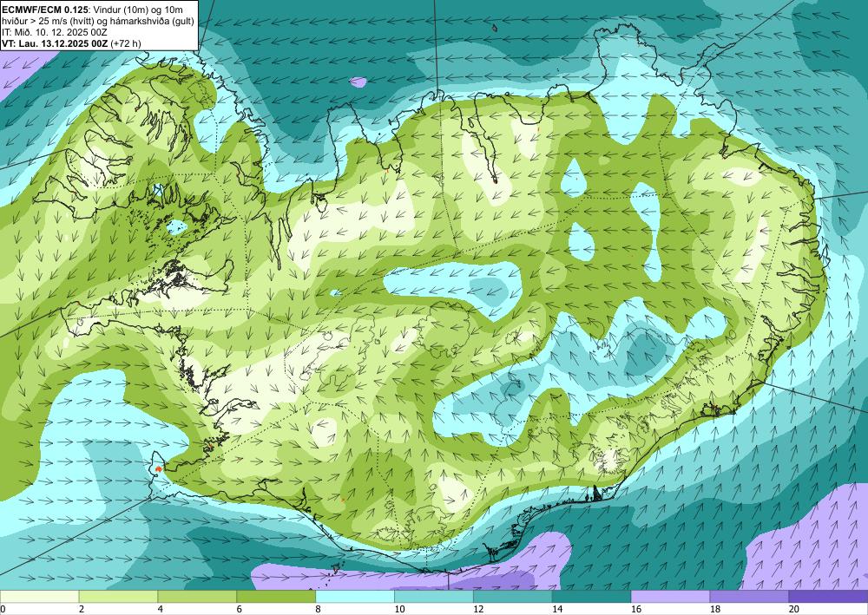Click the legend scale label "2"
Image resolution: width=868 pixels, height=615 pixels.
point(82,610)
